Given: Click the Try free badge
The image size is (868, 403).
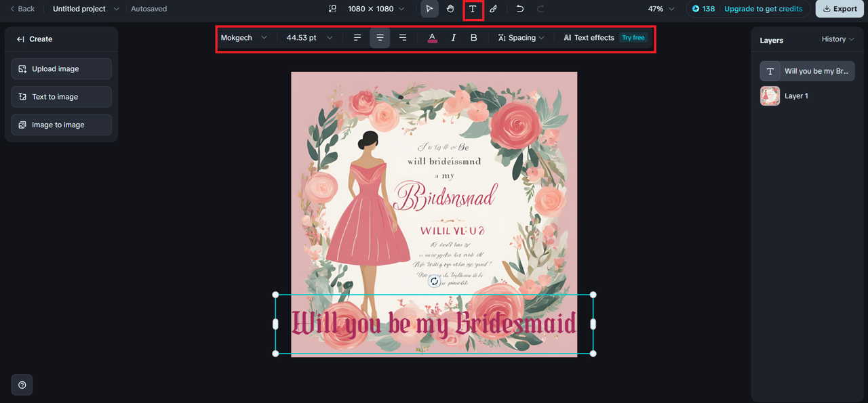Looking at the screenshot, I should 633,38.
